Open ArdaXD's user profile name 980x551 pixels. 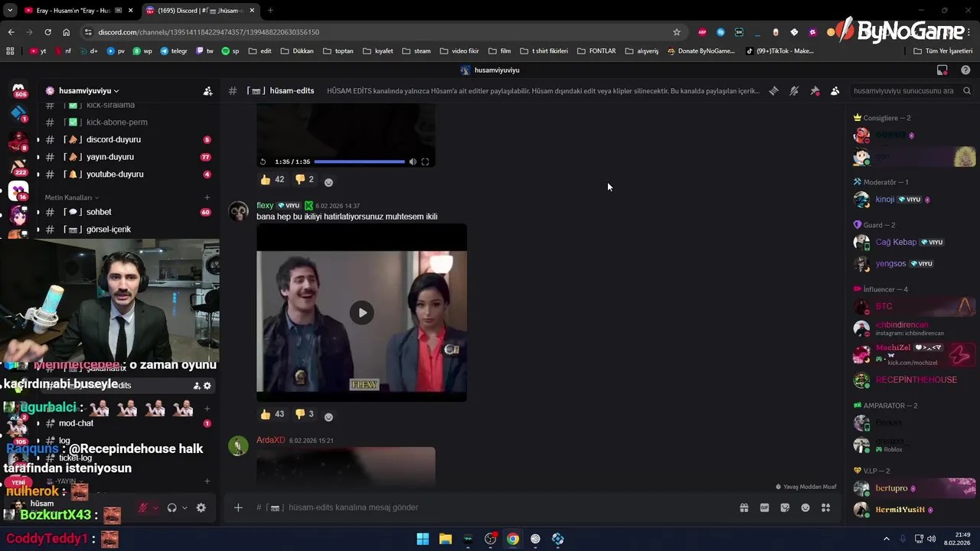tap(270, 440)
